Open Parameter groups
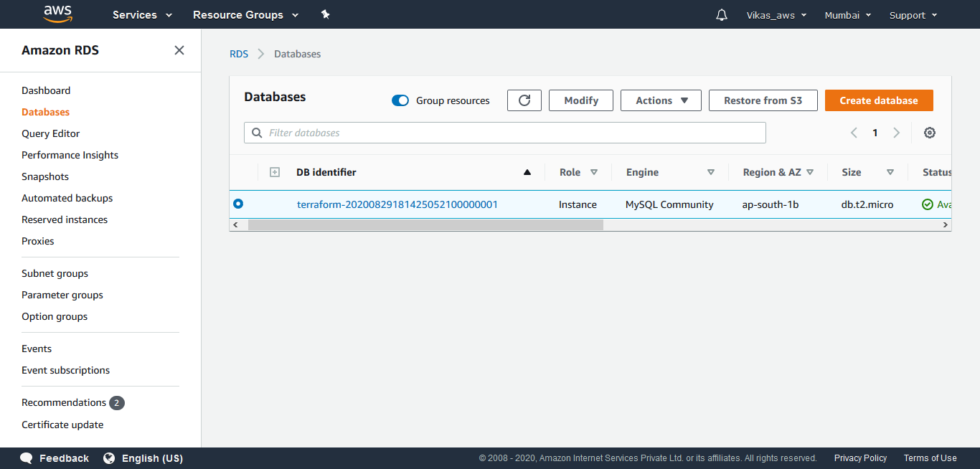Viewport: 980px width, 469px height. pyautogui.click(x=62, y=295)
